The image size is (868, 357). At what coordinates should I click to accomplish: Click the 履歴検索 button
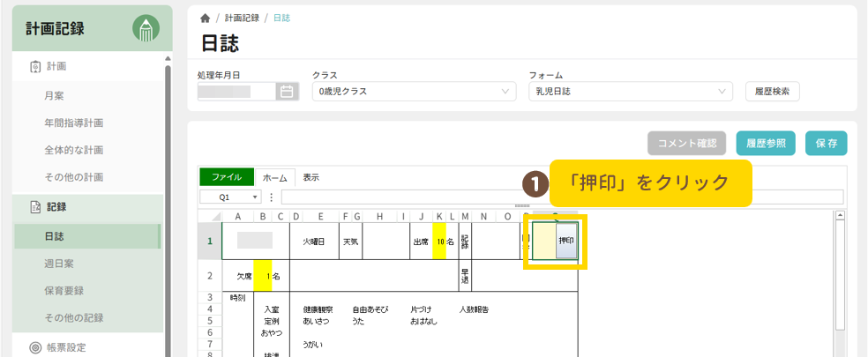coord(773,91)
